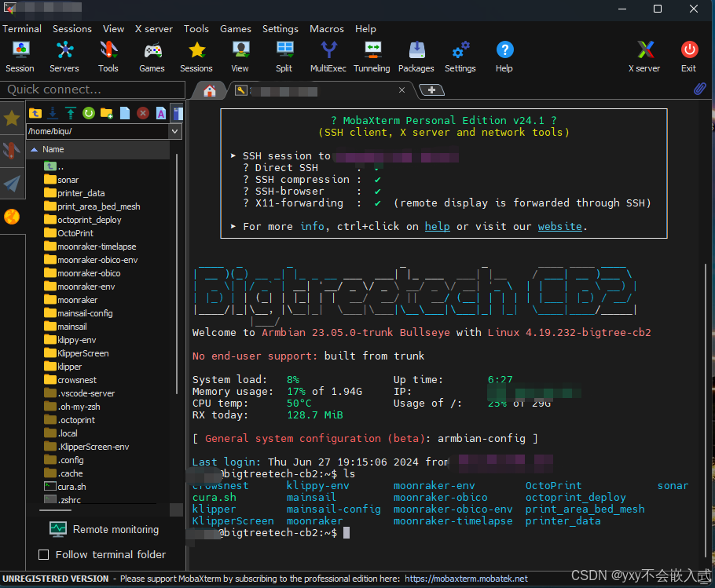The image size is (715, 588).
Task: Open the Help menu in the menu bar
Action: [x=365, y=29]
